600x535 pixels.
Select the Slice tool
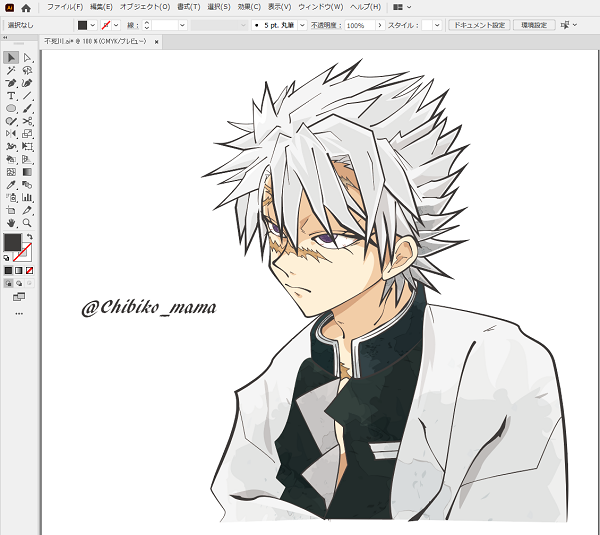point(27,210)
